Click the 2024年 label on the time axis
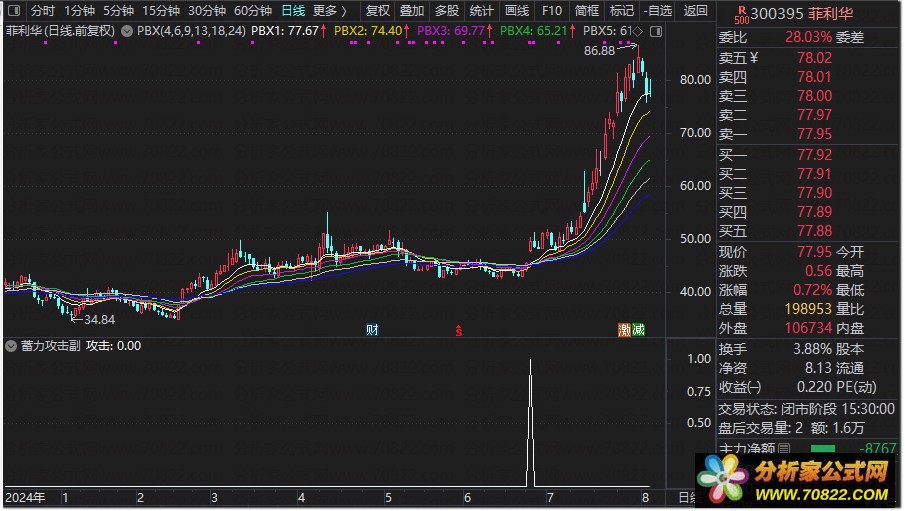 (25, 498)
